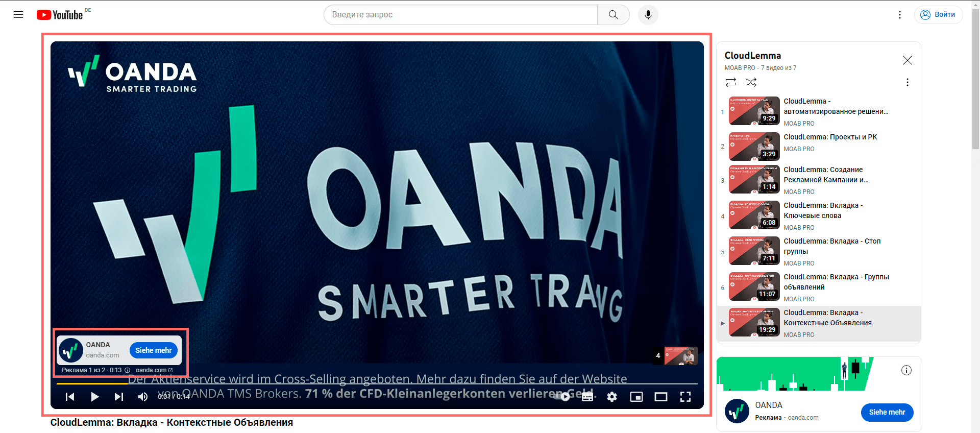Click the OANDA logo in the overlay card

click(71, 350)
